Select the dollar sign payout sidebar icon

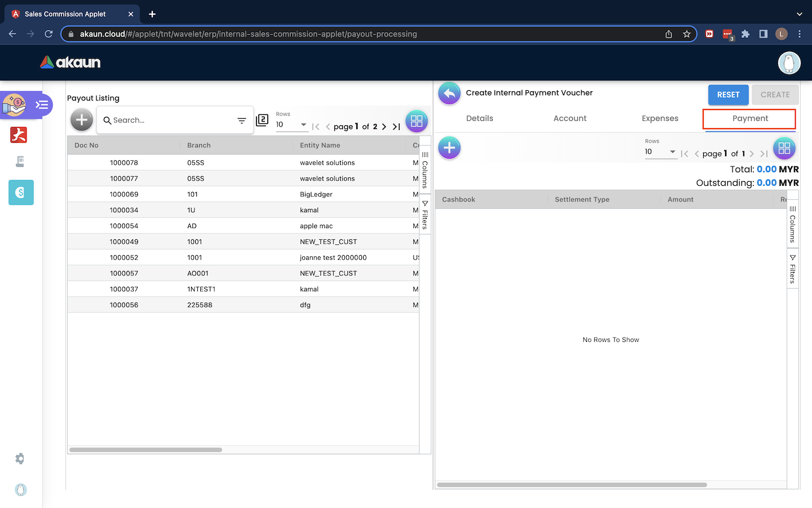pyautogui.click(x=21, y=192)
